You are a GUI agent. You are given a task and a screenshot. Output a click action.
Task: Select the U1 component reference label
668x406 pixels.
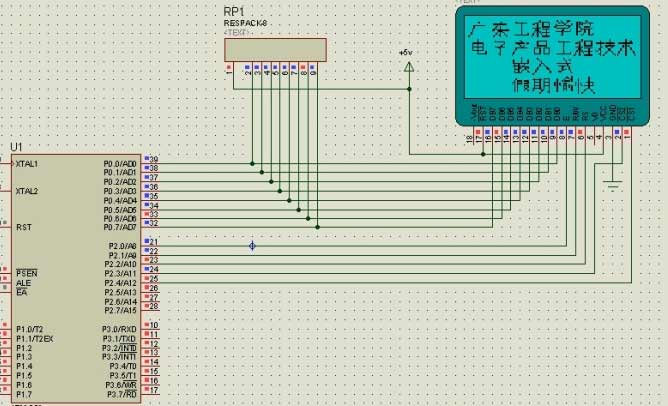click(x=16, y=147)
